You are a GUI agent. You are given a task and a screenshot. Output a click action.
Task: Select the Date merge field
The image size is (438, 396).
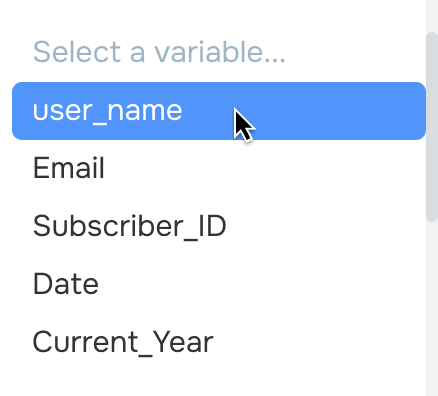[219, 284]
